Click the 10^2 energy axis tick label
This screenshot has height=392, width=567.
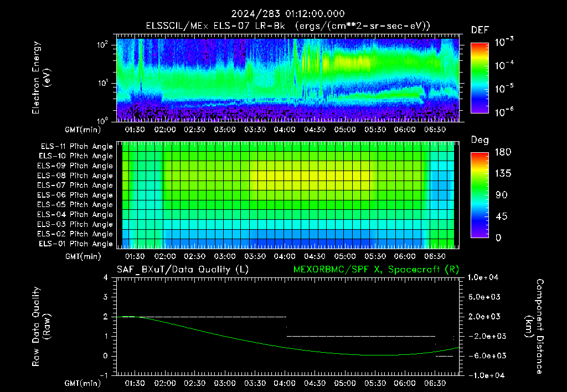[102, 45]
